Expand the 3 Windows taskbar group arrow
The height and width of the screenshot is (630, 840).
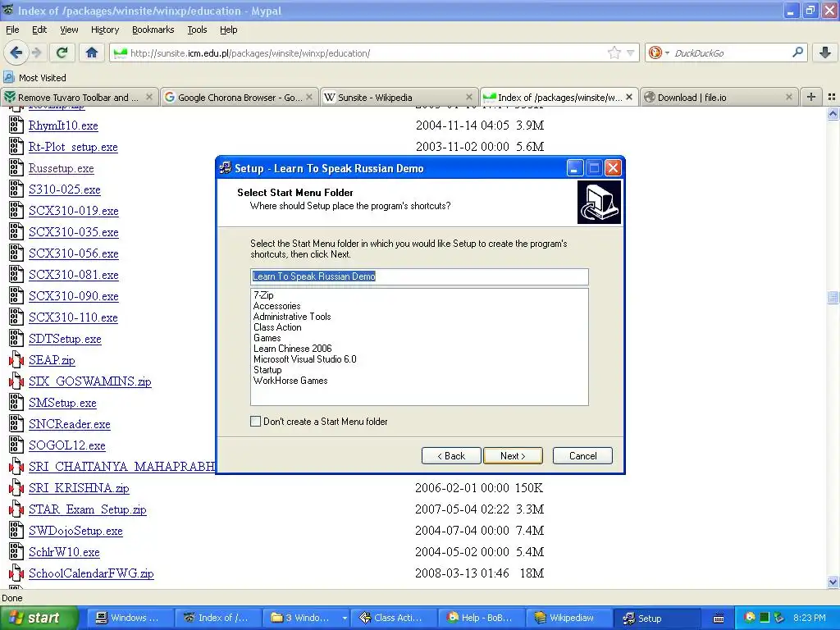point(345,618)
